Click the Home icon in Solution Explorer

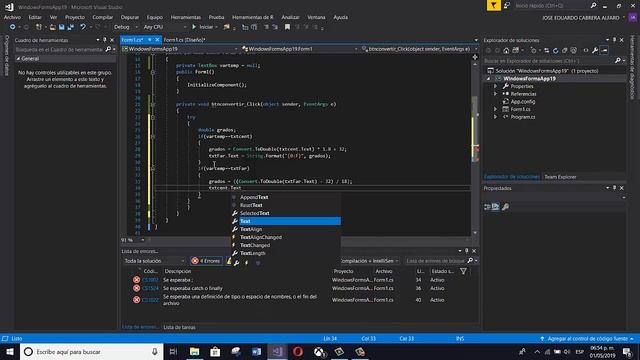pyautogui.click(x=506, y=51)
